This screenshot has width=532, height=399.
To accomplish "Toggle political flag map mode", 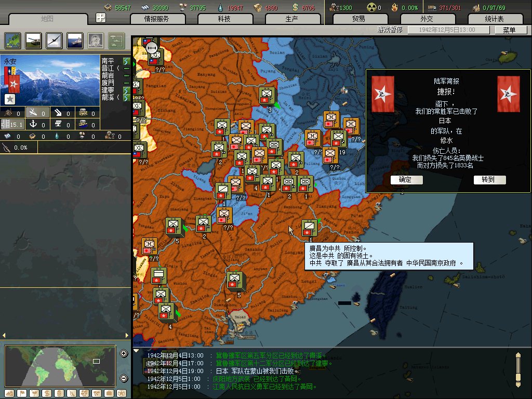I will coord(22,393).
